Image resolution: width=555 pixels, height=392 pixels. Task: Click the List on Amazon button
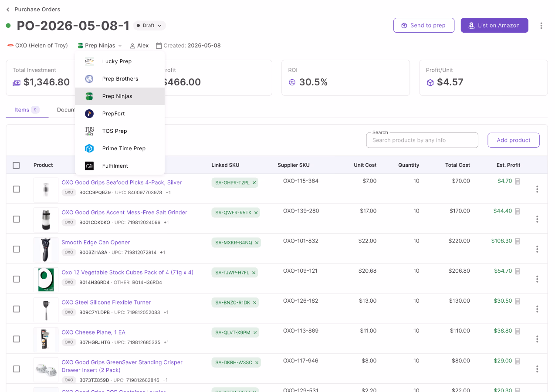[494, 25]
